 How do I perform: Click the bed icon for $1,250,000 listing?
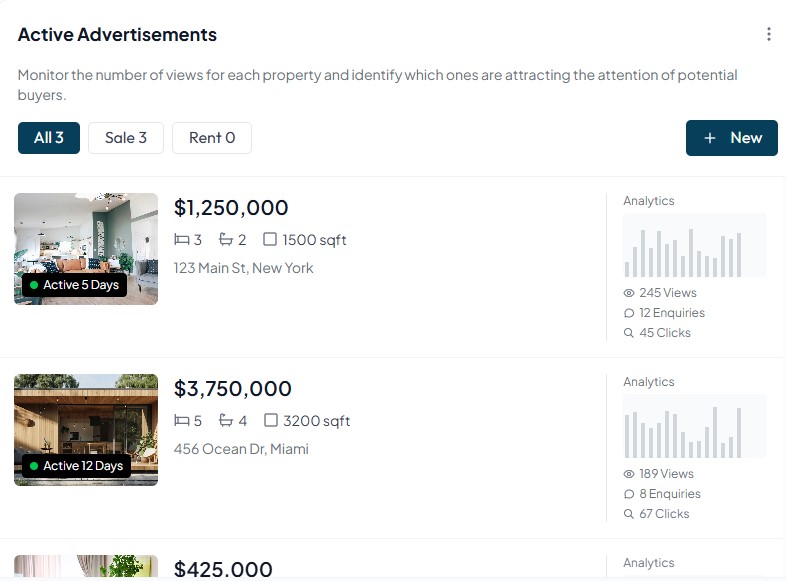pyautogui.click(x=182, y=240)
